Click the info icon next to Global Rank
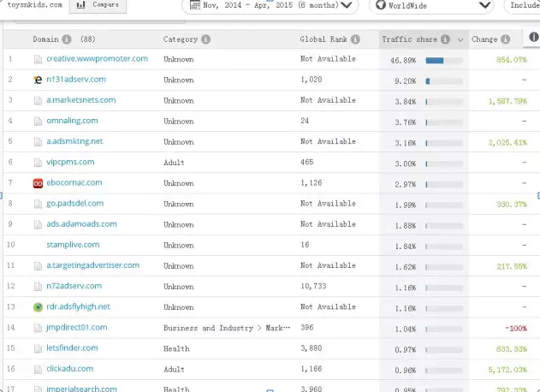 (355, 39)
